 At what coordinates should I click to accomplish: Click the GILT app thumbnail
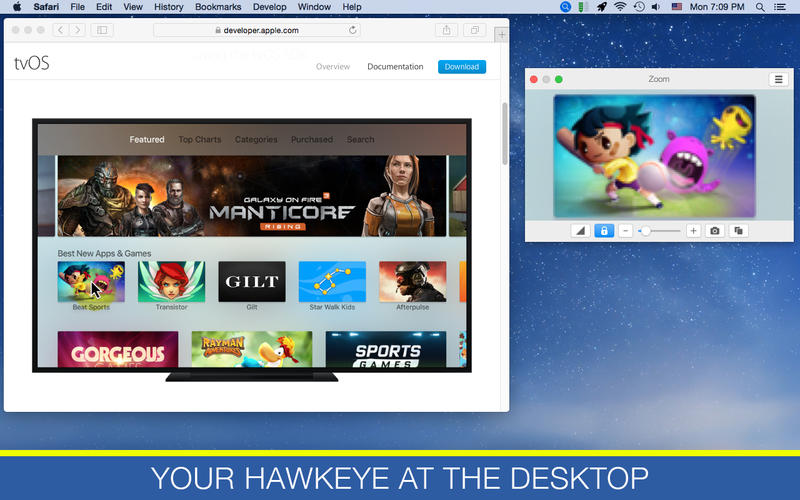(x=252, y=282)
